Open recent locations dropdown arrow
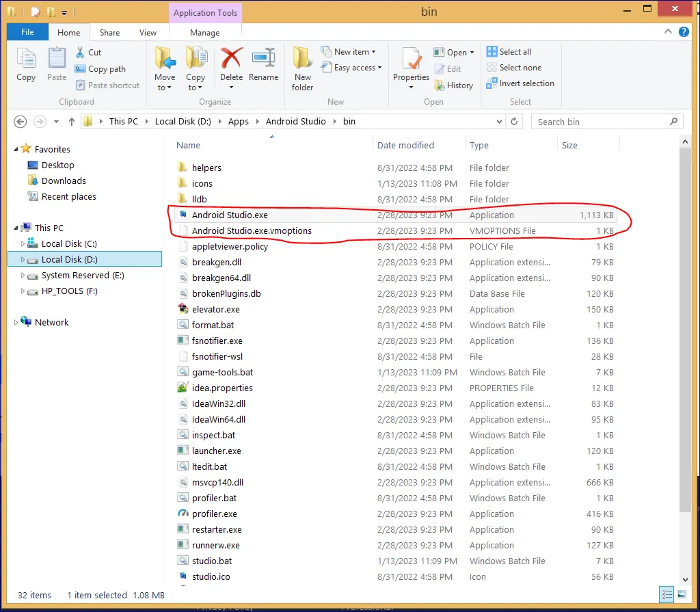This screenshot has height=612, width=700. 56,122
